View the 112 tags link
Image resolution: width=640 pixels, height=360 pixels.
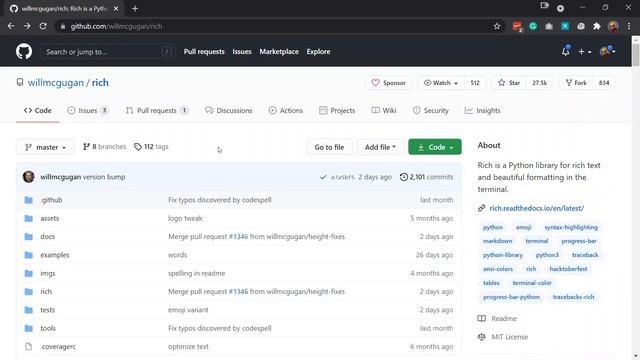pos(151,147)
